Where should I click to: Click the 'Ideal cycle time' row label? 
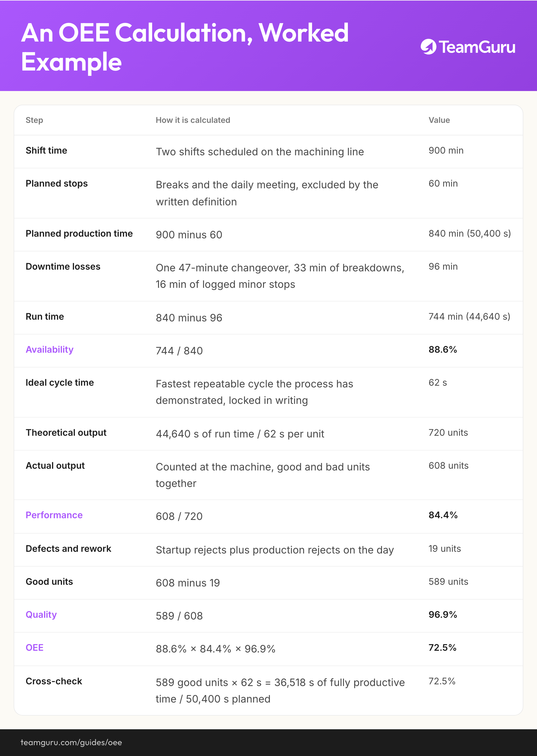point(60,383)
